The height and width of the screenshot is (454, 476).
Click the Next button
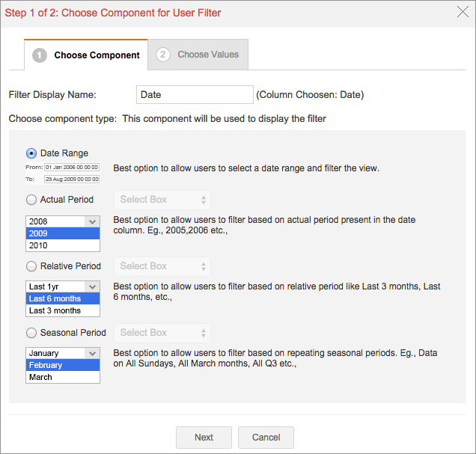click(204, 438)
